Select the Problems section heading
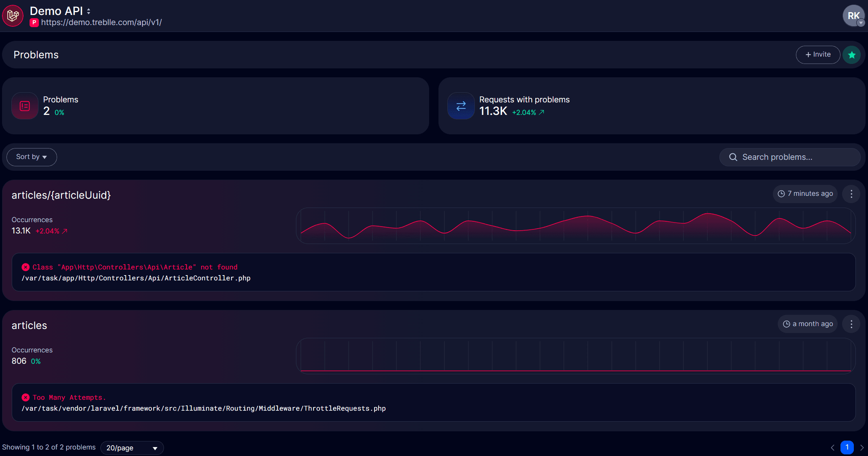The width and height of the screenshot is (868, 456). click(x=36, y=55)
